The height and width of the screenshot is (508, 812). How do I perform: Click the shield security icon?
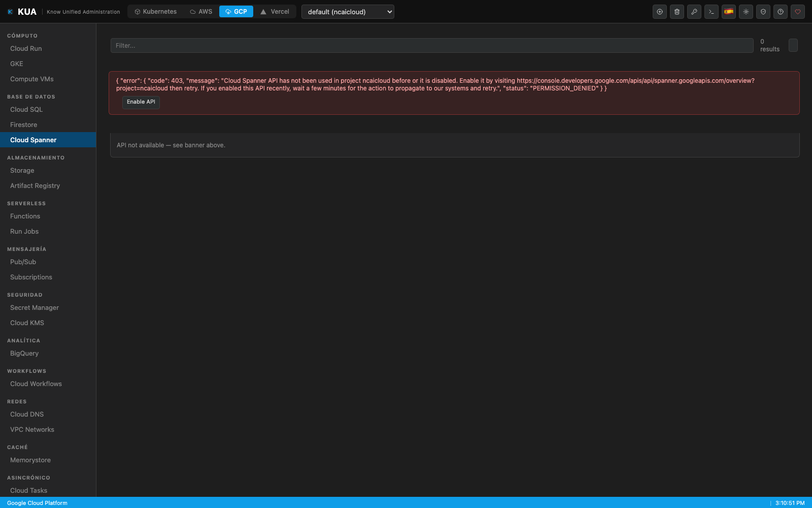763,12
